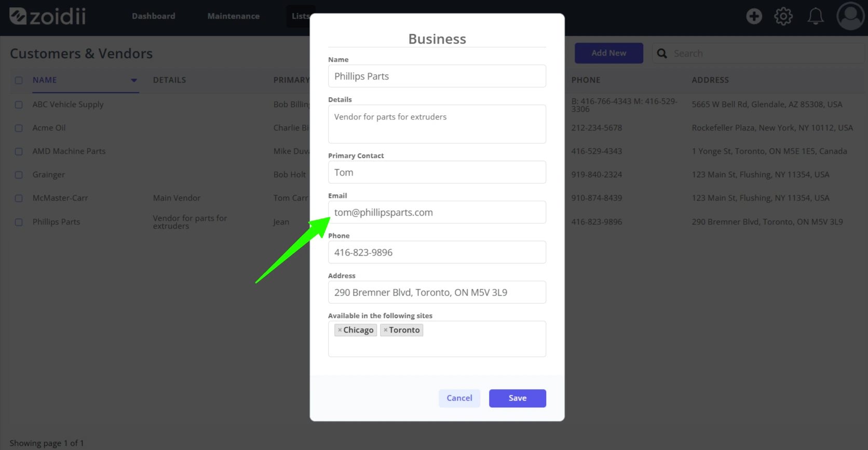The image size is (868, 450).
Task: Select Phillips Parts name in table
Action: 56,222
